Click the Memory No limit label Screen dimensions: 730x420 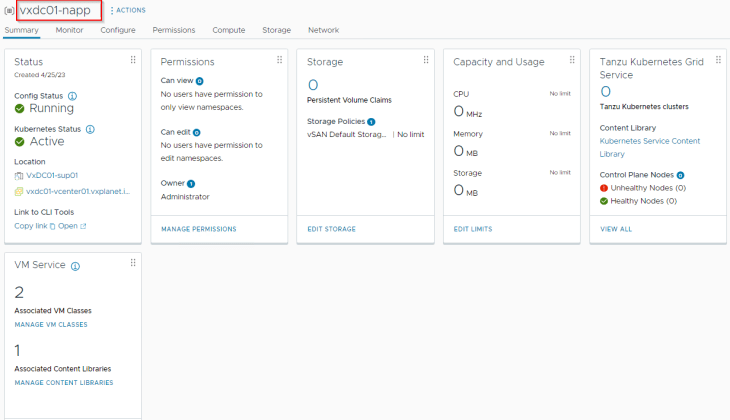(560, 133)
